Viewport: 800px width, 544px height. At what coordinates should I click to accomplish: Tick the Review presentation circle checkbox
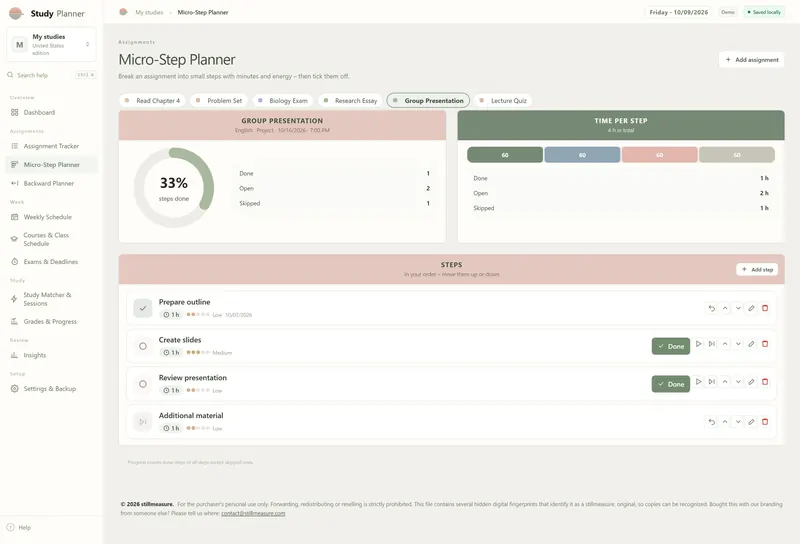[143, 384]
